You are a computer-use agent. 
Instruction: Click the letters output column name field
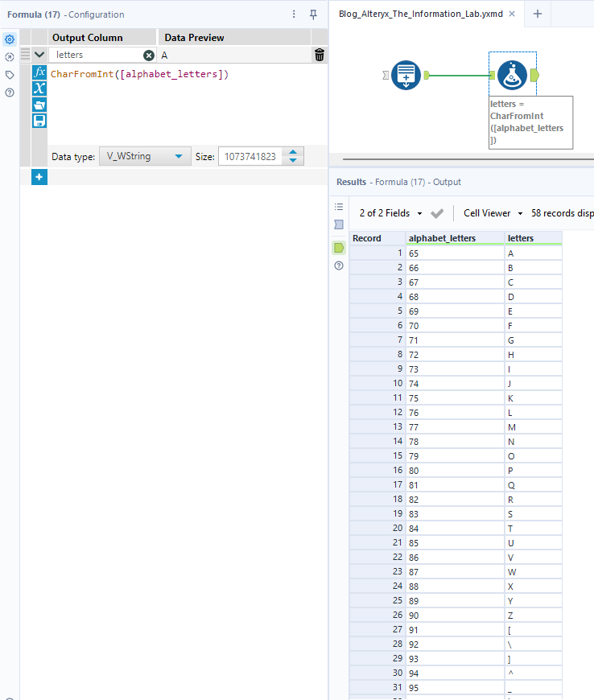pos(97,55)
